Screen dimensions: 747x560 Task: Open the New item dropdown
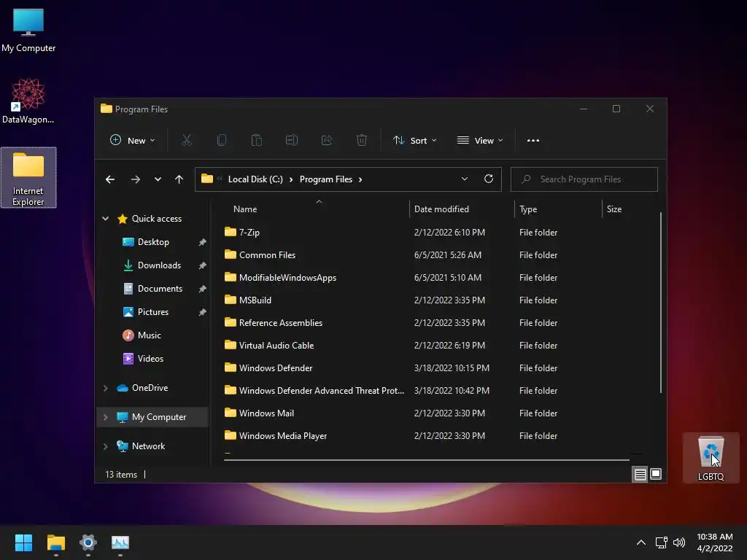[x=133, y=141]
